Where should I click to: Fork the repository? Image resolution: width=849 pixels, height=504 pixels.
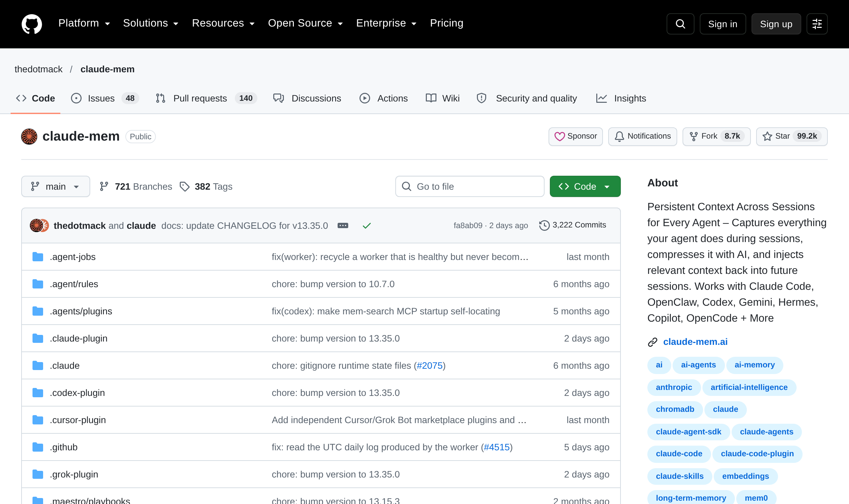(717, 136)
